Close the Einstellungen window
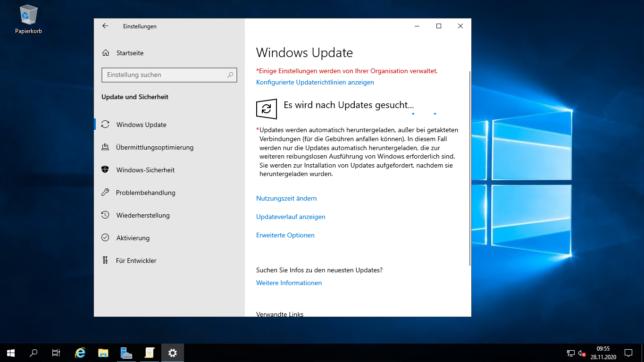Image resolution: width=644 pixels, height=362 pixels. 460,26
